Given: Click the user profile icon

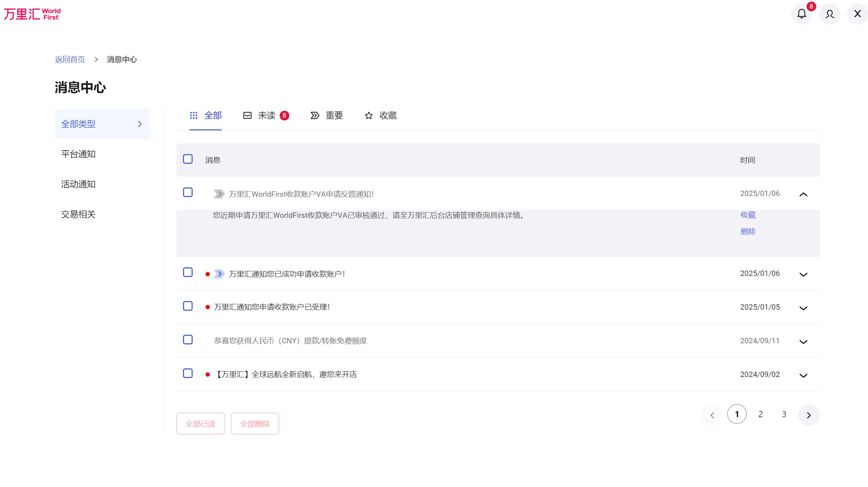Looking at the screenshot, I should tap(829, 14).
